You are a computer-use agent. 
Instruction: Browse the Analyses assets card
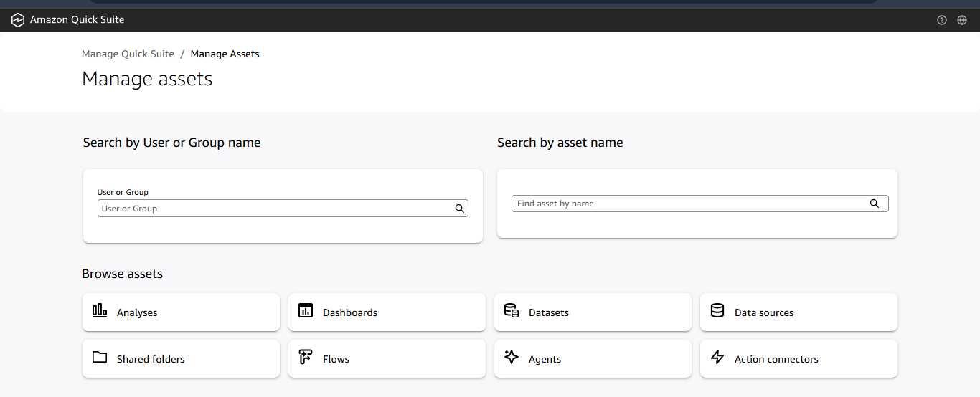181,312
